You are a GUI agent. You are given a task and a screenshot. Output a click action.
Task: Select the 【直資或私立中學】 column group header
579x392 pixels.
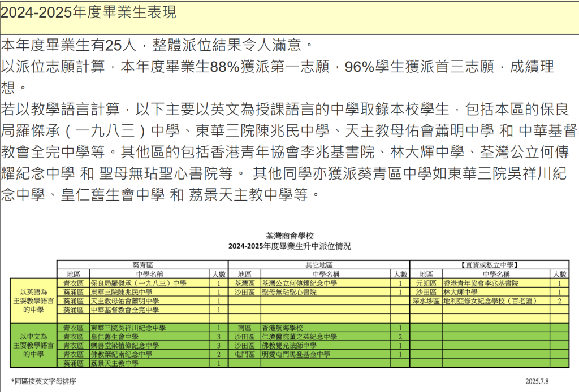coord(489,264)
